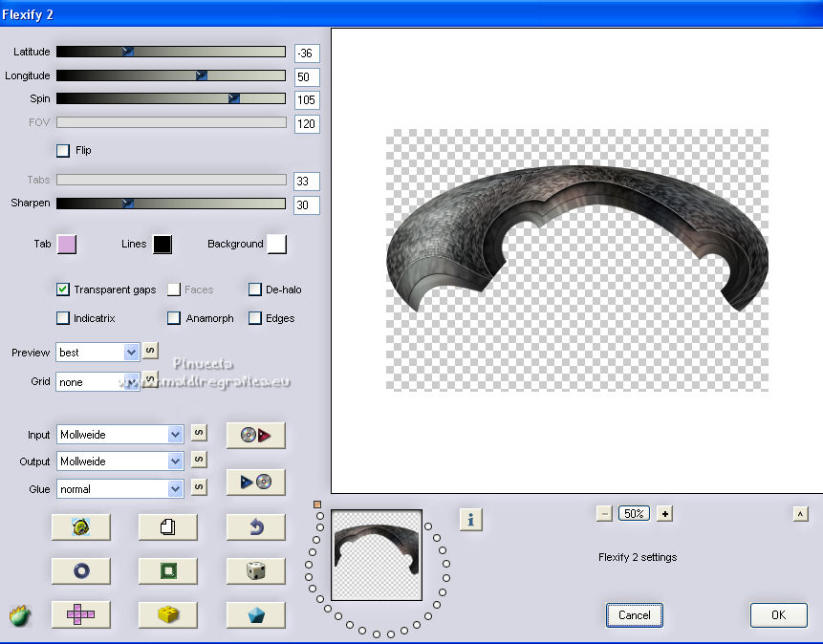Click the green flaming ball logo
823x644 pixels.
pyautogui.click(x=20, y=615)
